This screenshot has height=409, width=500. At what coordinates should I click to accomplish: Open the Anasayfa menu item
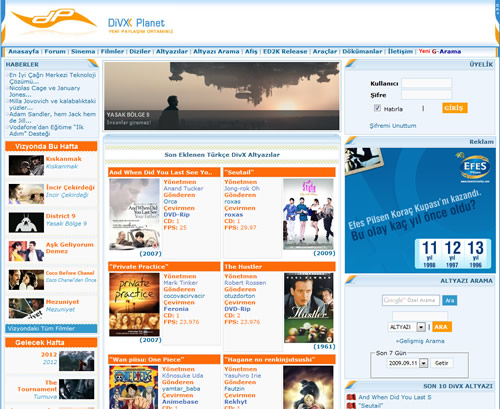(x=24, y=51)
